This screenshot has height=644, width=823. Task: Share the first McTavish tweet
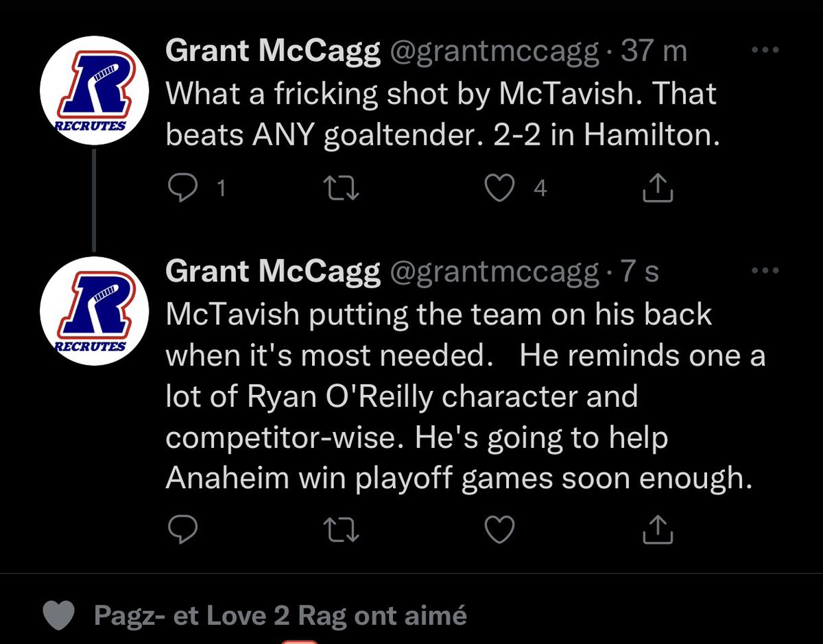pyautogui.click(x=658, y=189)
